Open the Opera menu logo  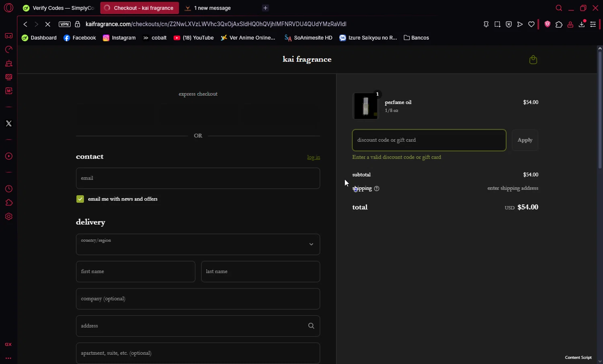[8, 8]
